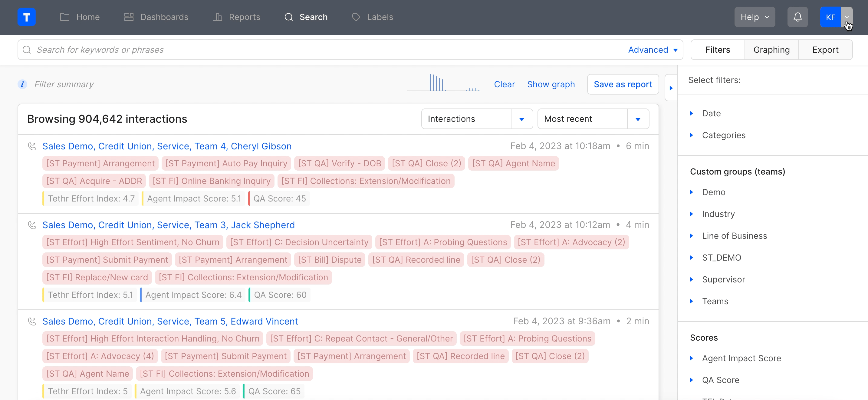Image resolution: width=868 pixels, height=400 pixels.
Task: Click the phone icon for Cheryl Gibson call
Action: point(32,146)
